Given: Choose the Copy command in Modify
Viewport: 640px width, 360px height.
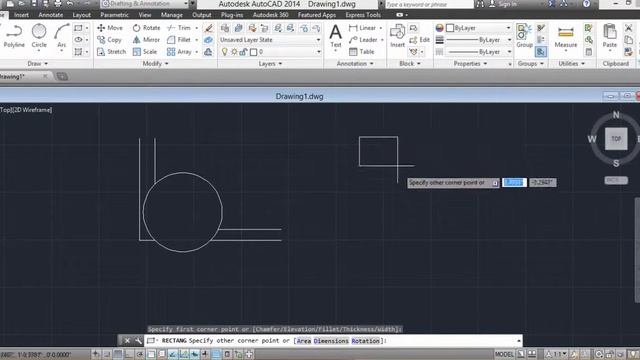Looking at the screenshot, I should click(x=109, y=40).
